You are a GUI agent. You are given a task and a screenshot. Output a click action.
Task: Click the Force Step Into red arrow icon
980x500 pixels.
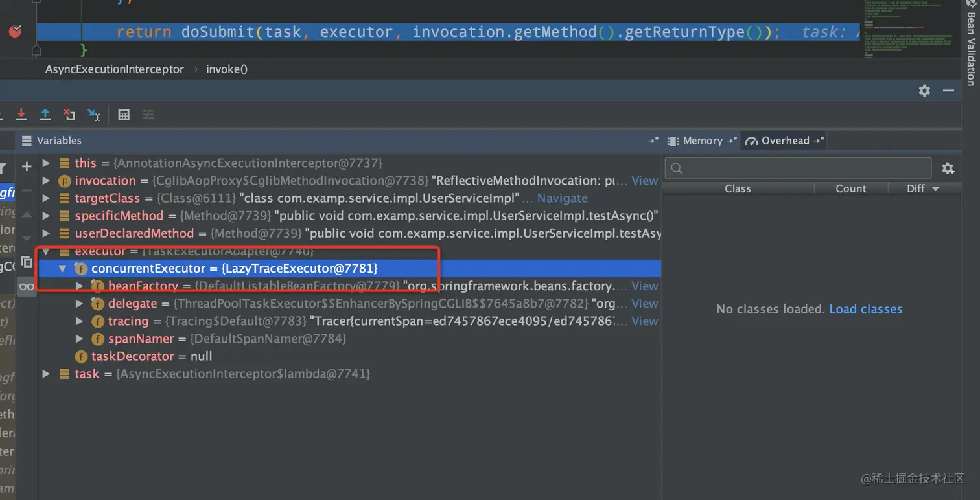[21, 115]
